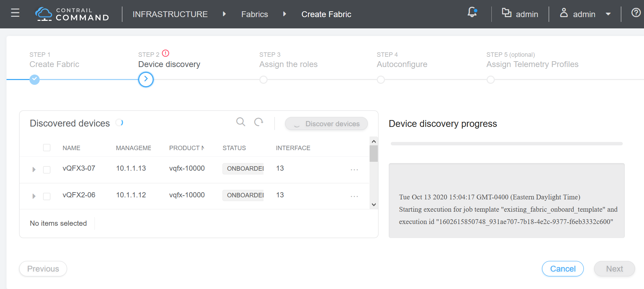Image resolution: width=644 pixels, height=289 pixels.
Task: Click the search icon in Discovered devices
Action: pyautogui.click(x=241, y=122)
